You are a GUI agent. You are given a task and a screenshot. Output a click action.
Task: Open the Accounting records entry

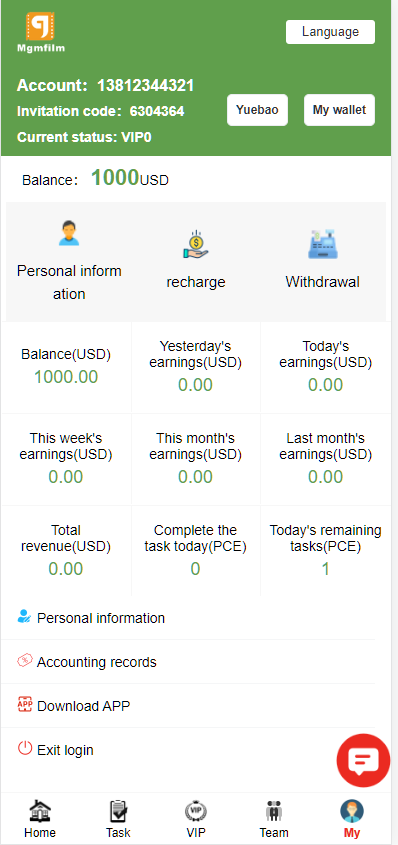tap(188, 662)
